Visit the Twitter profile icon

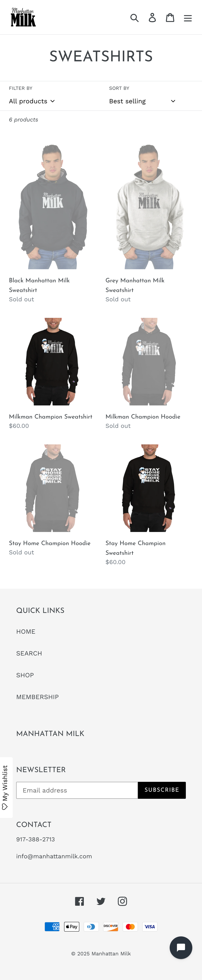101,901
